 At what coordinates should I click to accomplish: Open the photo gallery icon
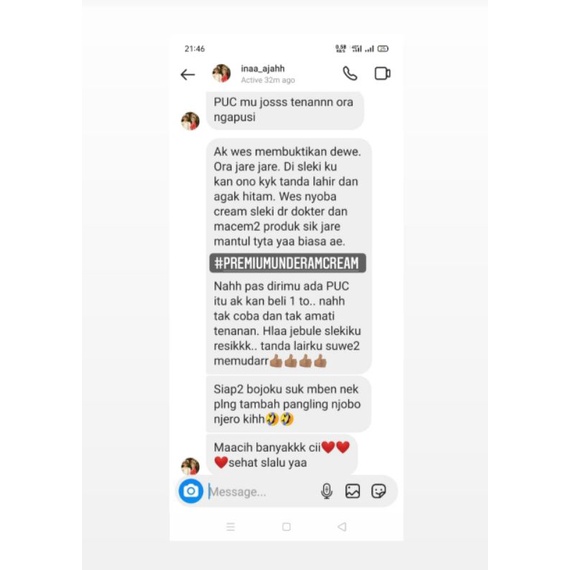353,491
